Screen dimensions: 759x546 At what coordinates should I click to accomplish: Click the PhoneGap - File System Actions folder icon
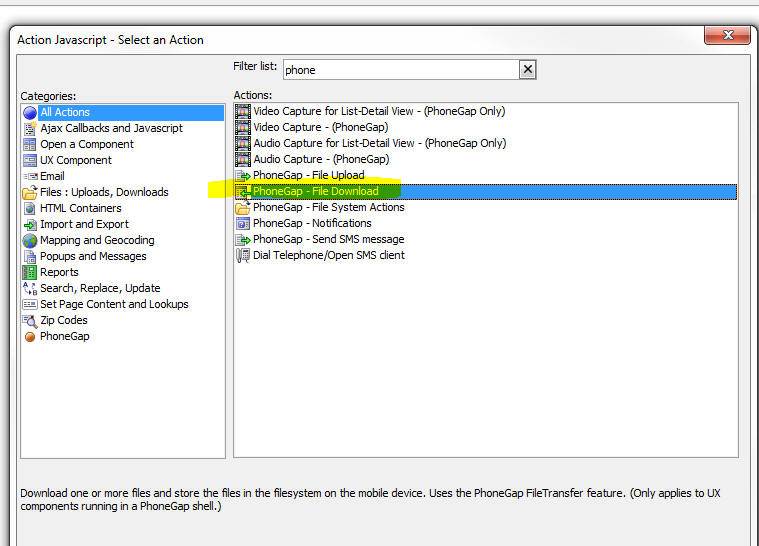(243, 208)
